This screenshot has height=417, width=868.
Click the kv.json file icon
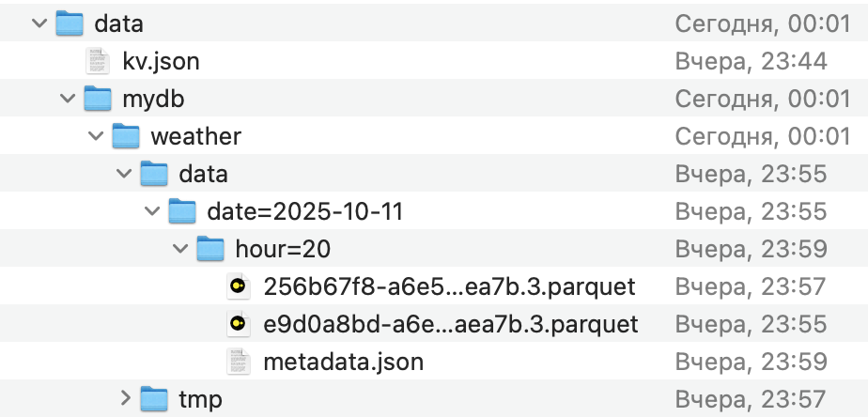98,61
